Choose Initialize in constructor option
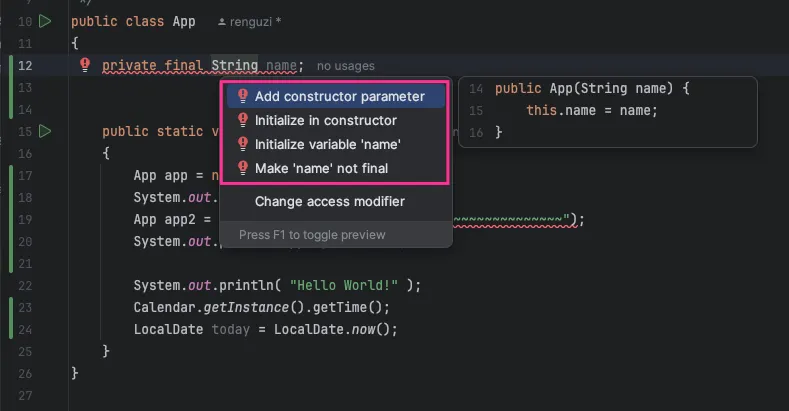789x411 pixels. coord(325,121)
